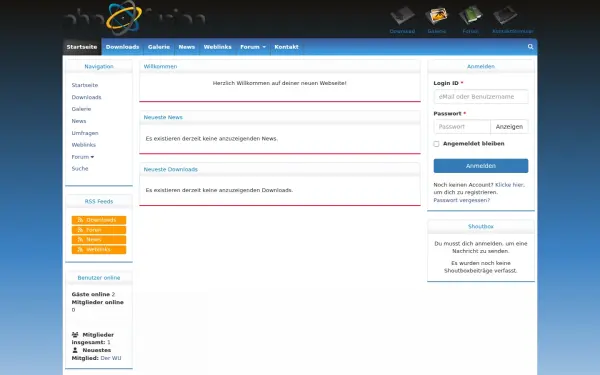
Task: Click the message about keine anzuzeigenden Downloads
Action: point(219,190)
